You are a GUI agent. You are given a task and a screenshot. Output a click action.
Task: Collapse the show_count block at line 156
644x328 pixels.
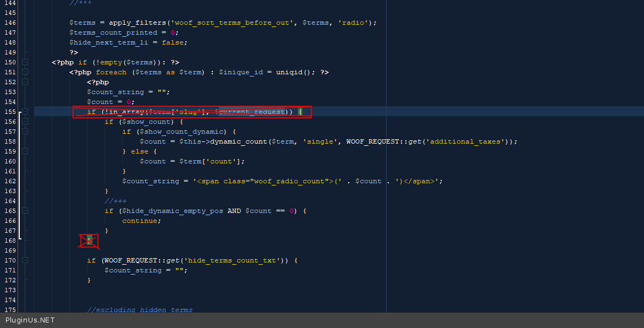(25, 122)
